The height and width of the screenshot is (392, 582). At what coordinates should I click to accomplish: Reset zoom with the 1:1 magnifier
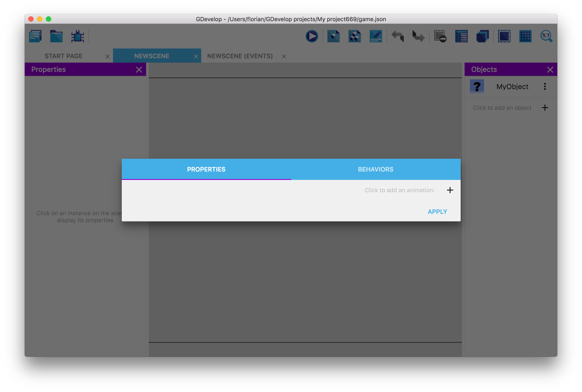coord(546,37)
